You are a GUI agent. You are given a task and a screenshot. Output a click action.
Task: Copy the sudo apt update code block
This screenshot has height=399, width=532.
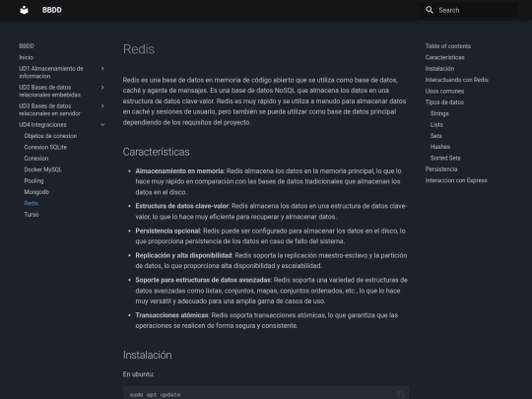pos(400,394)
